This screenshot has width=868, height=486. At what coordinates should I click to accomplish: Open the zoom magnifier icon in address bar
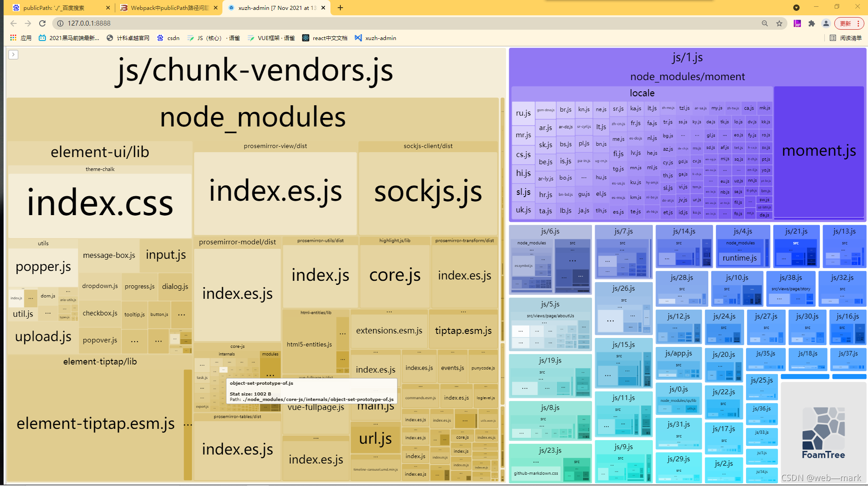coord(765,23)
